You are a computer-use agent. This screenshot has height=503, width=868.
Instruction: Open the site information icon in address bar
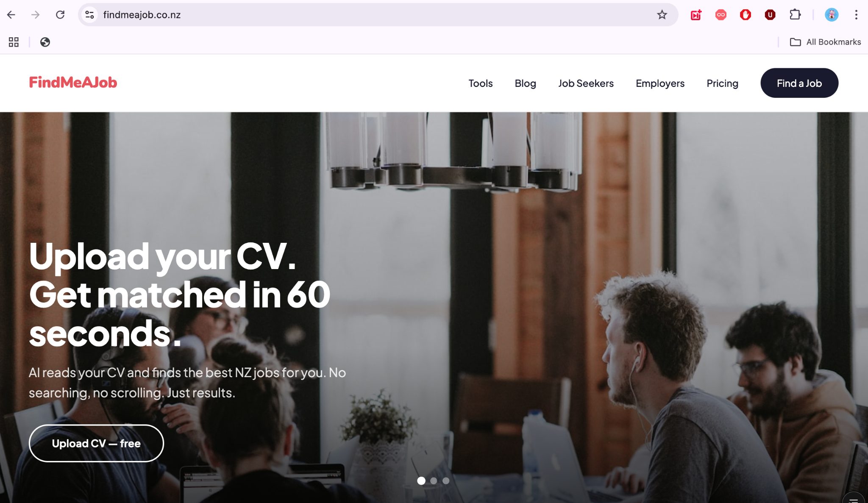tap(89, 15)
